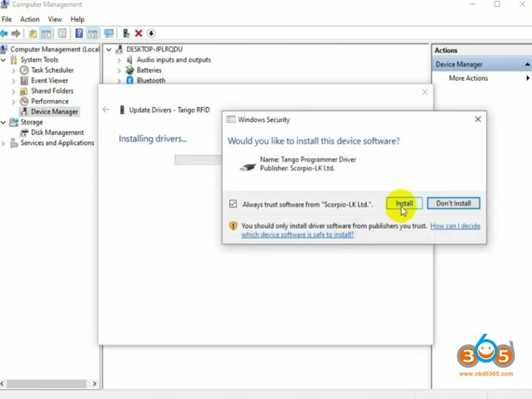Expand the Event Viewer node
532x399 pixels.
tap(13, 81)
